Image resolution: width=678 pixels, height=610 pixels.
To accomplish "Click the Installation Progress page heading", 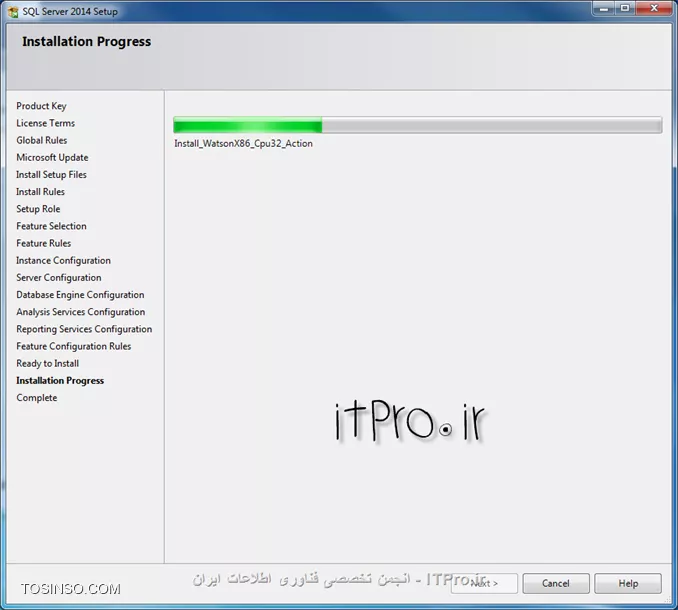I will (x=87, y=42).
